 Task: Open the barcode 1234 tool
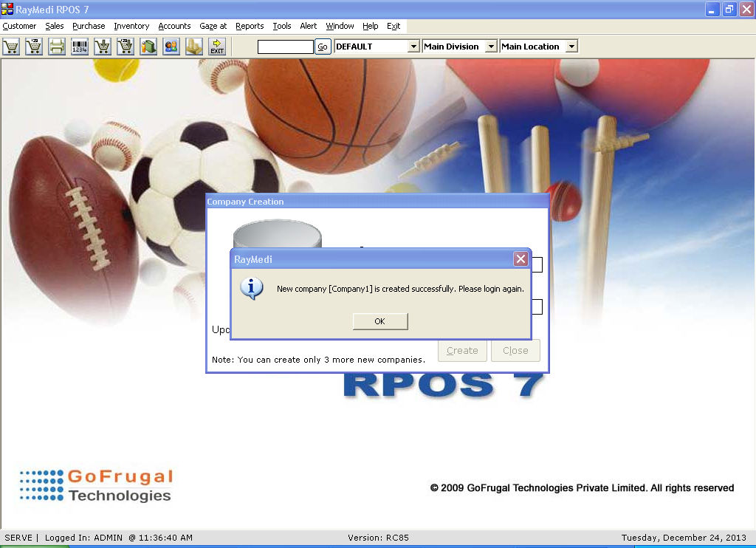pyautogui.click(x=80, y=47)
